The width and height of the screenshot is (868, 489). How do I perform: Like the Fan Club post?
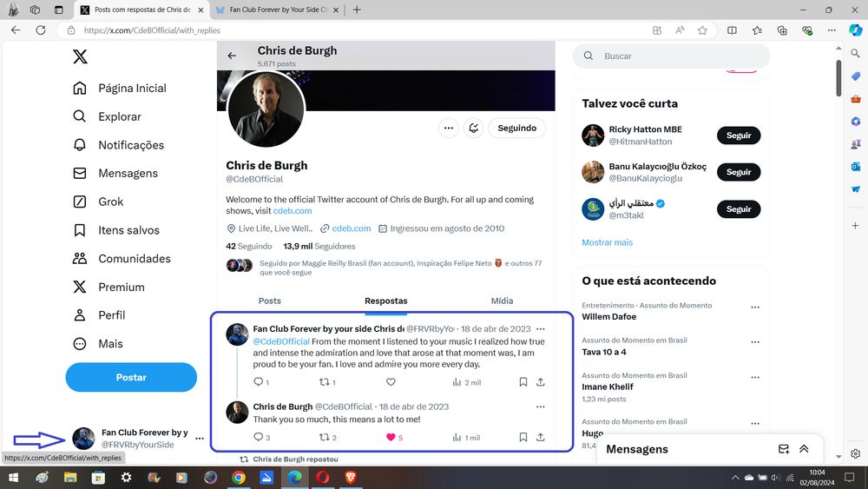391,382
